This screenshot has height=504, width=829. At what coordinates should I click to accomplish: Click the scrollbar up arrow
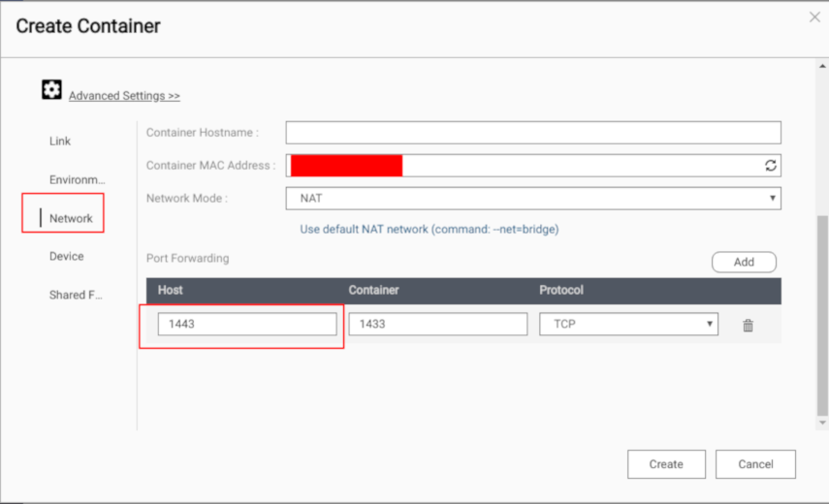click(x=822, y=66)
